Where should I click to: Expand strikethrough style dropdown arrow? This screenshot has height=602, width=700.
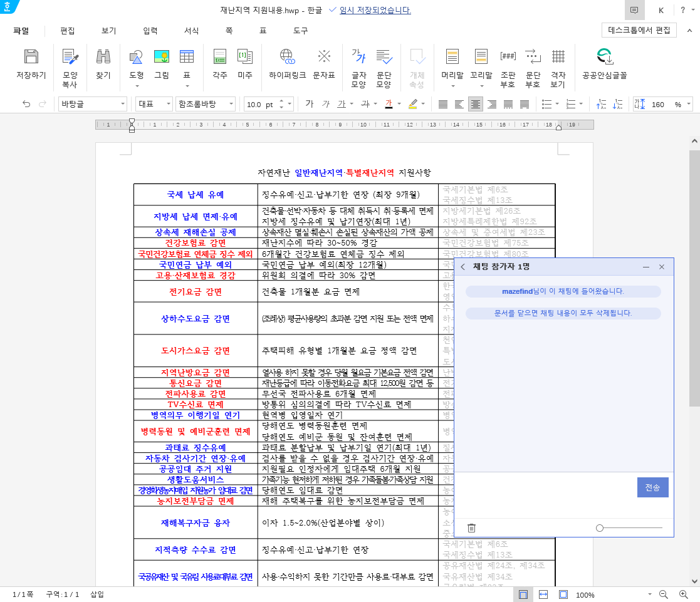pyautogui.click(x=375, y=104)
